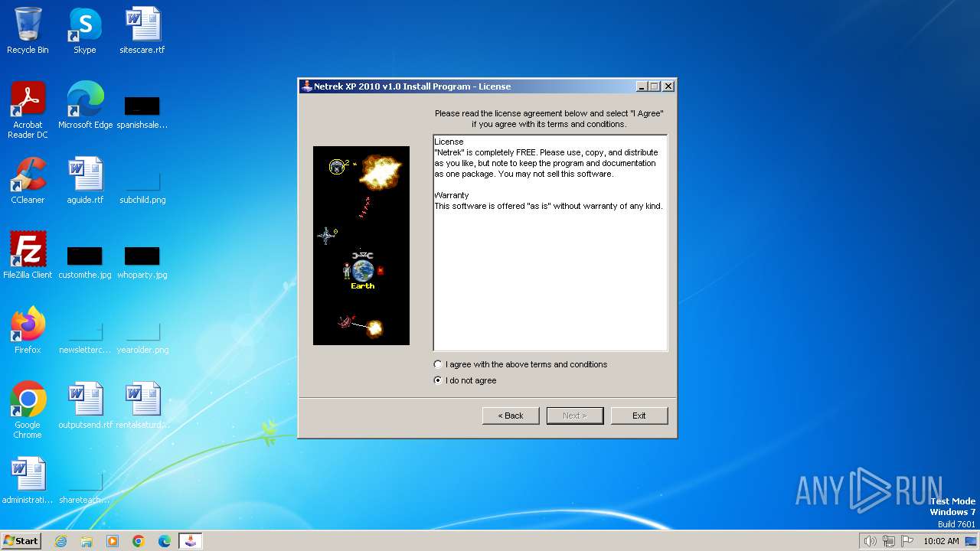Open Windows Media Player in taskbar
The image size is (980, 551).
[x=113, y=541]
